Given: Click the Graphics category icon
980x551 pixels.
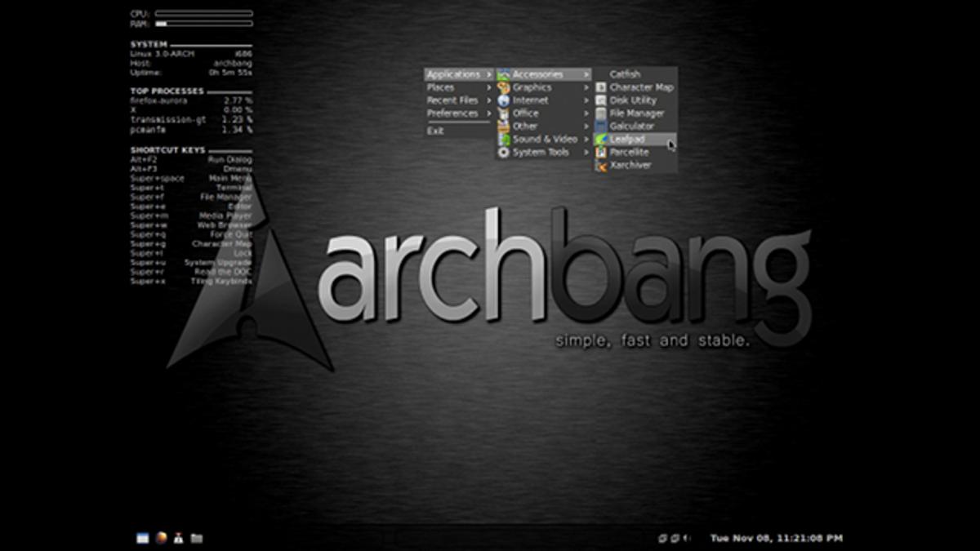Looking at the screenshot, I should pyautogui.click(x=504, y=87).
